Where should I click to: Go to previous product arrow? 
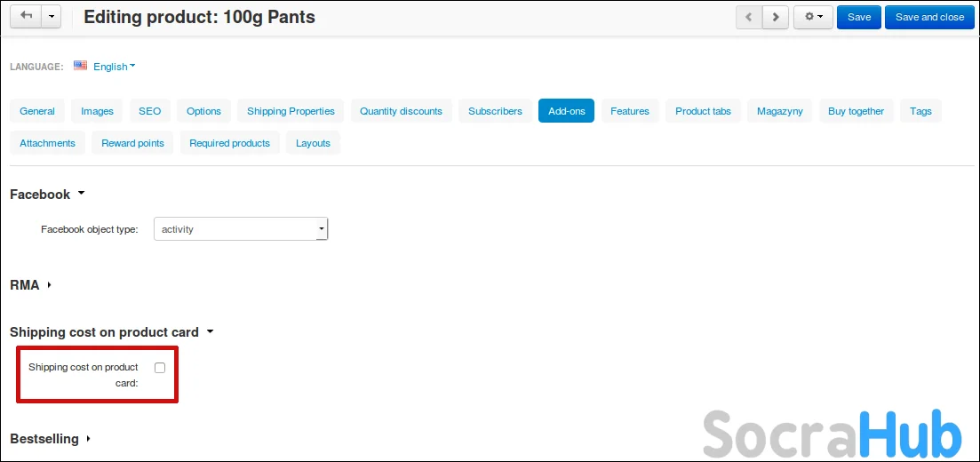(x=748, y=17)
